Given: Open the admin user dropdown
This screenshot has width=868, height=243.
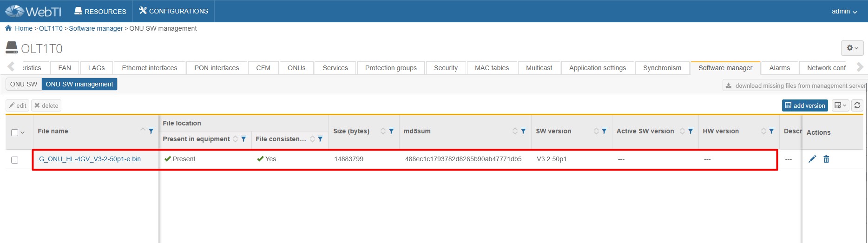Looking at the screenshot, I should pos(844,11).
